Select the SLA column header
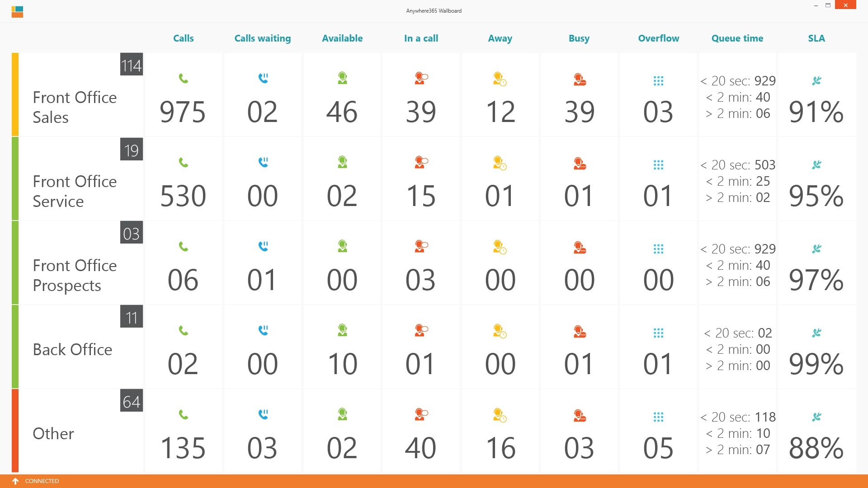The image size is (868, 488). pos(816,38)
